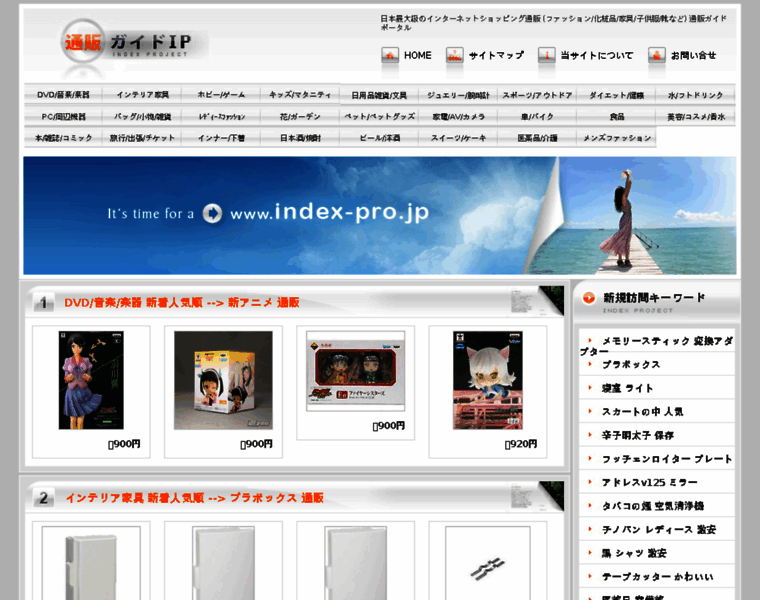Click the サイトマップ icon

click(x=455, y=55)
